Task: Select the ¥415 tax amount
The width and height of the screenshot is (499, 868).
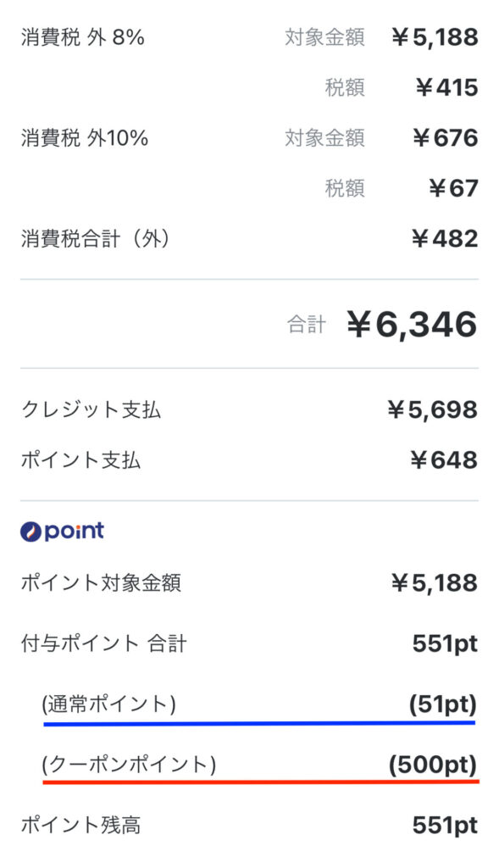Action: click(x=446, y=87)
